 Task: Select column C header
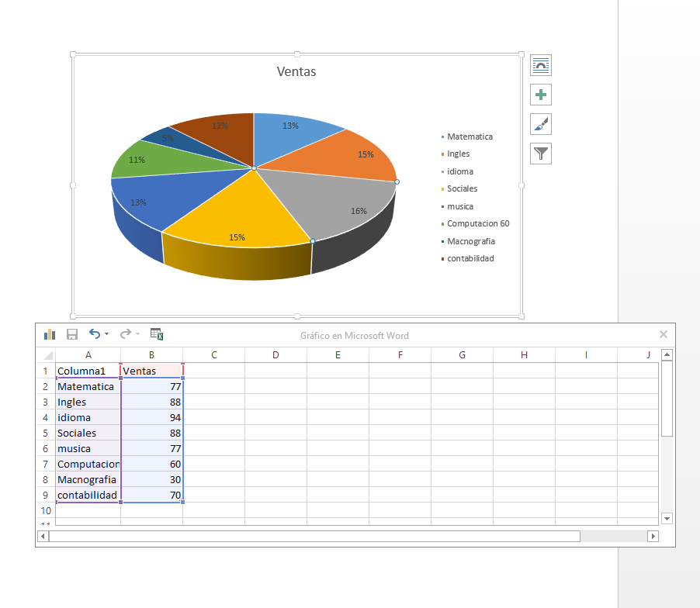(x=214, y=355)
